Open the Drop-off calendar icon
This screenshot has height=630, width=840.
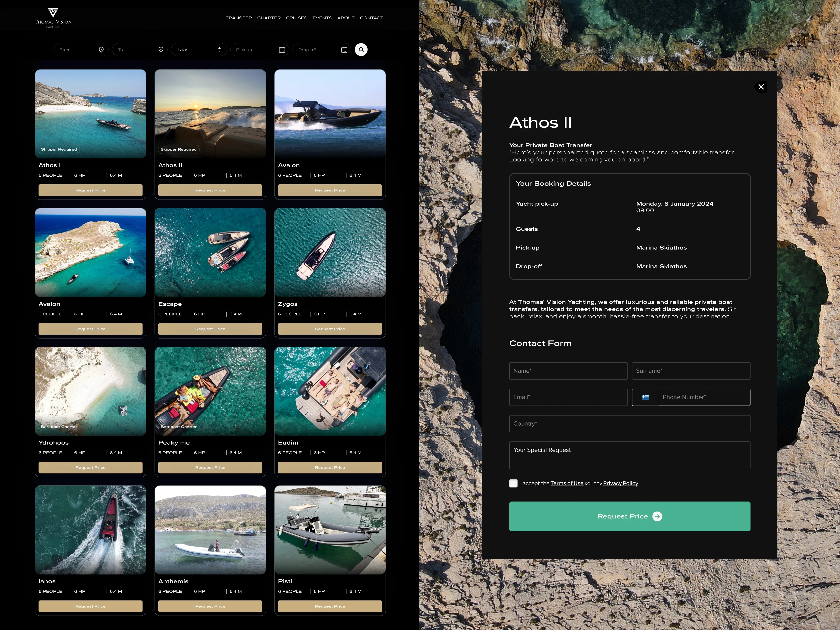coord(344,50)
